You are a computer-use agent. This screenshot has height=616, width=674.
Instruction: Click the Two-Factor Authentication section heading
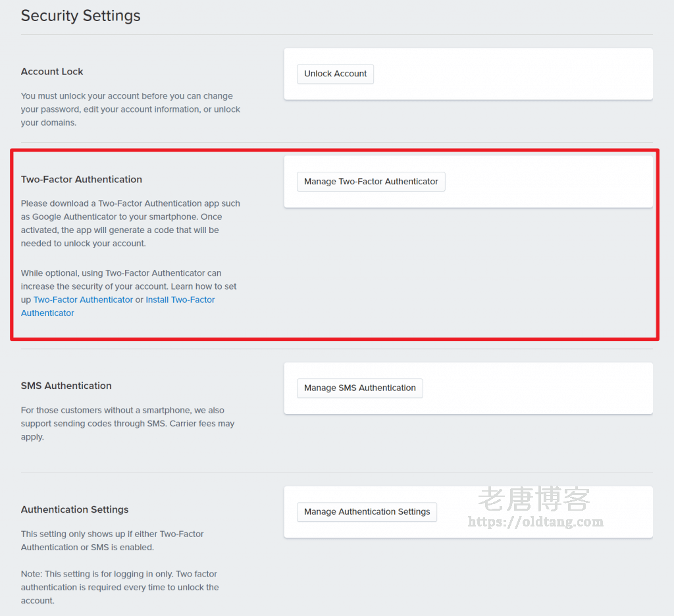81,180
